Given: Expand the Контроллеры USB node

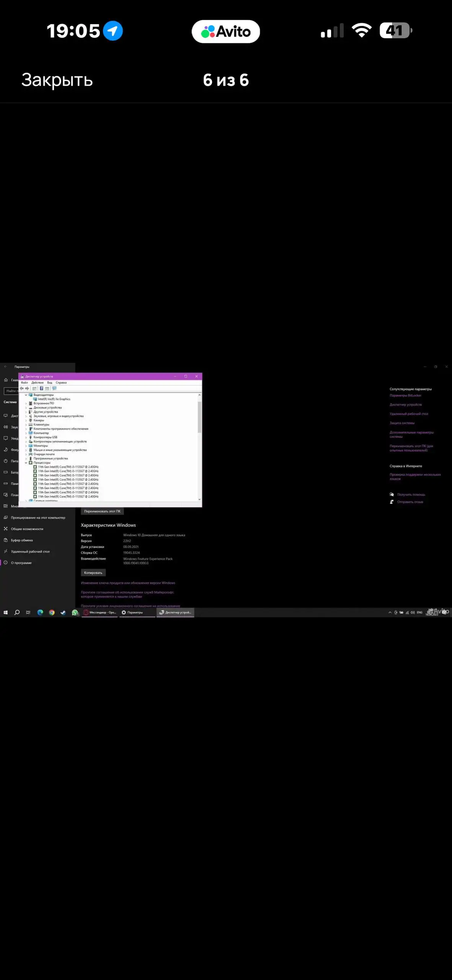Looking at the screenshot, I should click(x=26, y=437).
